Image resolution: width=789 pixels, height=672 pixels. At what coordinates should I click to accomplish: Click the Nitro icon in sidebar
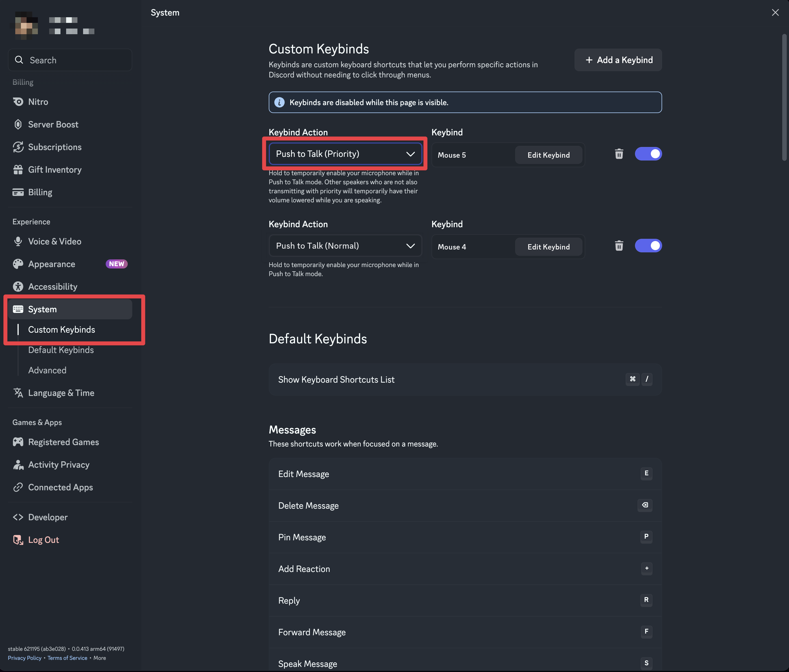click(x=18, y=102)
